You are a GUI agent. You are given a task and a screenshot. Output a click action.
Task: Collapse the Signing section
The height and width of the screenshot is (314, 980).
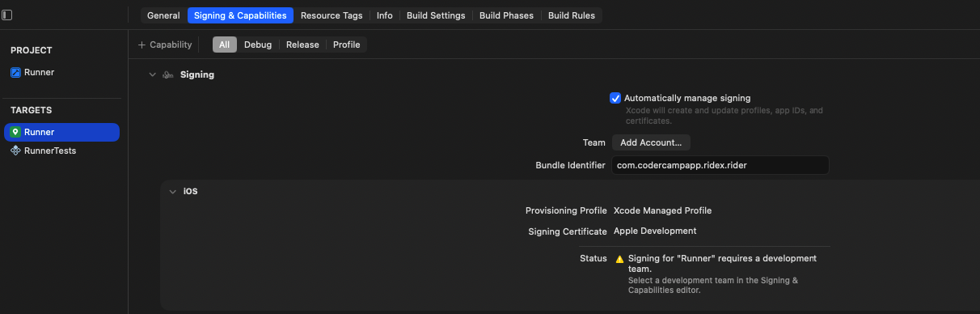[151, 74]
